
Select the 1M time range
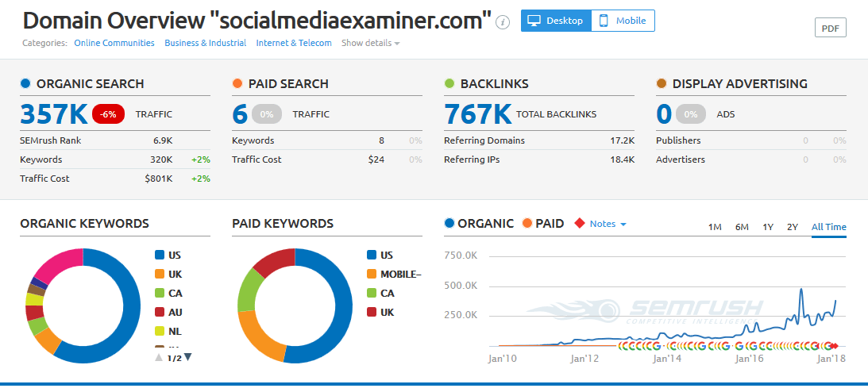(715, 227)
